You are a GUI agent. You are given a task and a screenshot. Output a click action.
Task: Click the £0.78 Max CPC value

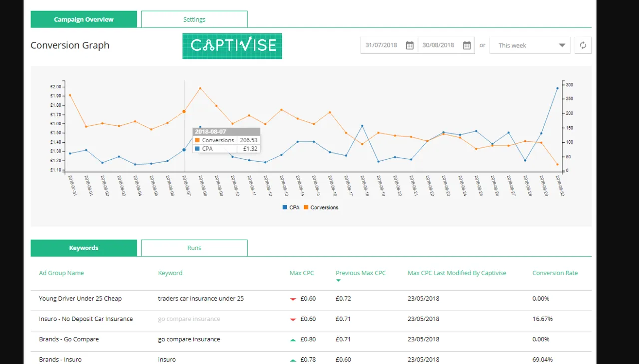click(308, 359)
